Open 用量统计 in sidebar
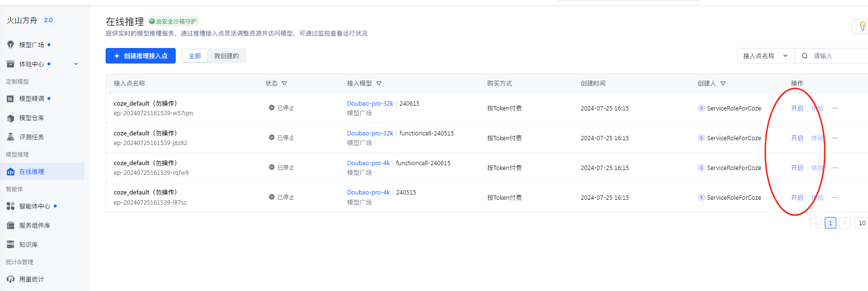 (32, 279)
